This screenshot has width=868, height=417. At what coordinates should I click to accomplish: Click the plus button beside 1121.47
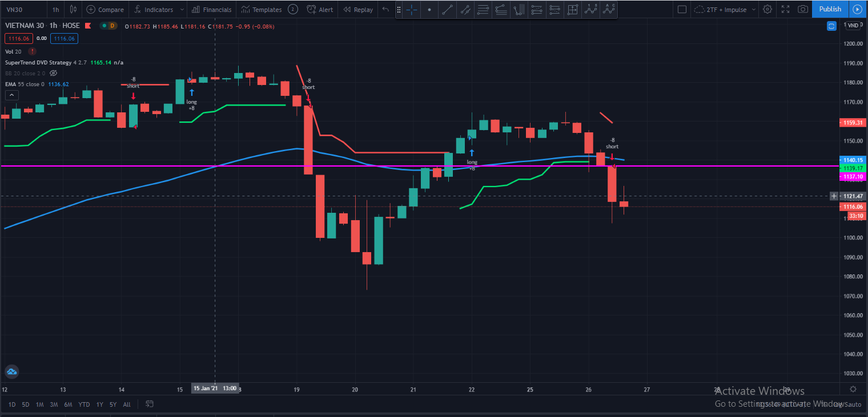click(x=834, y=196)
